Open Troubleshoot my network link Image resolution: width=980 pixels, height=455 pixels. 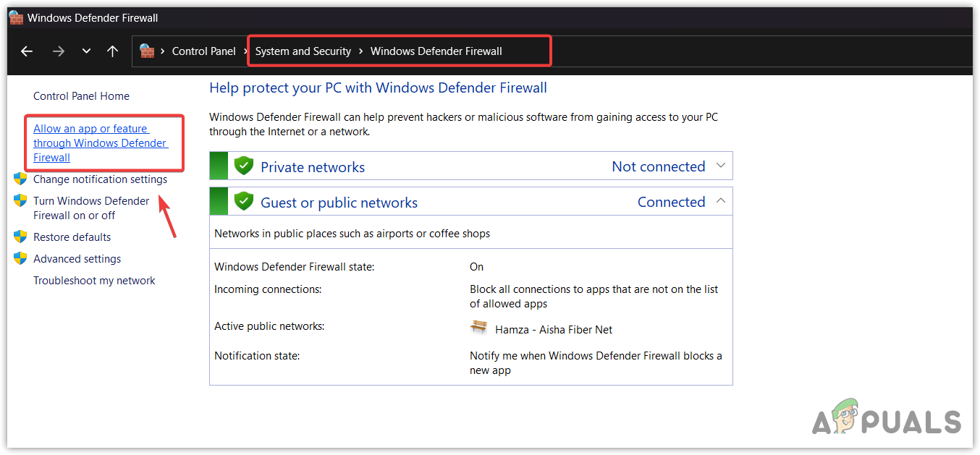pyautogui.click(x=94, y=281)
